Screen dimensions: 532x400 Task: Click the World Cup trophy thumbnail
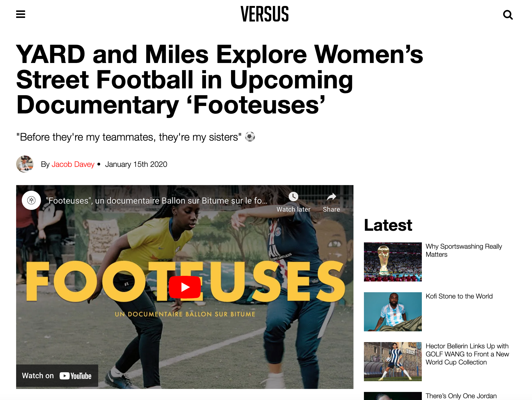[x=393, y=262]
